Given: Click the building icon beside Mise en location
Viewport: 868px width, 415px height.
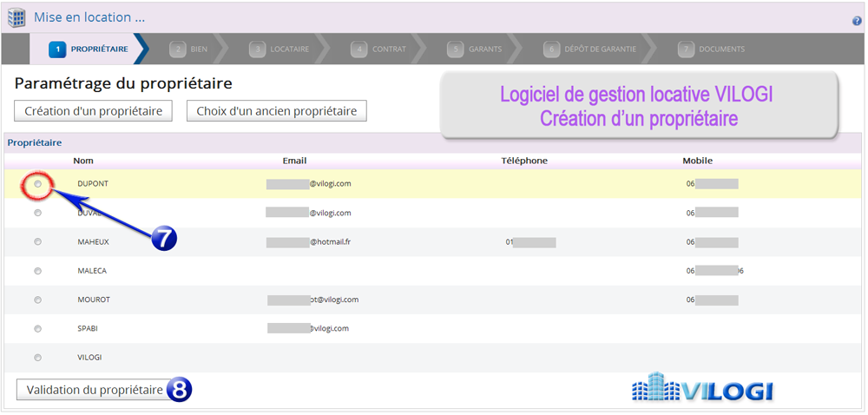Looking at the screenshot, I should click(16, 17).
